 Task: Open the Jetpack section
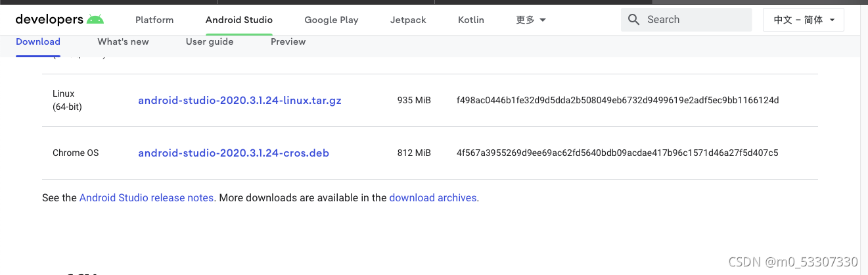[408, 20]
